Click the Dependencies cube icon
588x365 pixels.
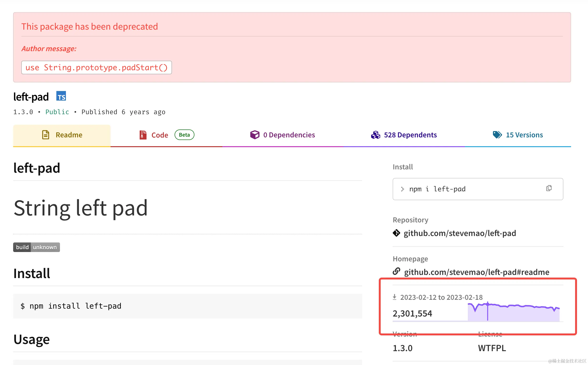[255, 135]
